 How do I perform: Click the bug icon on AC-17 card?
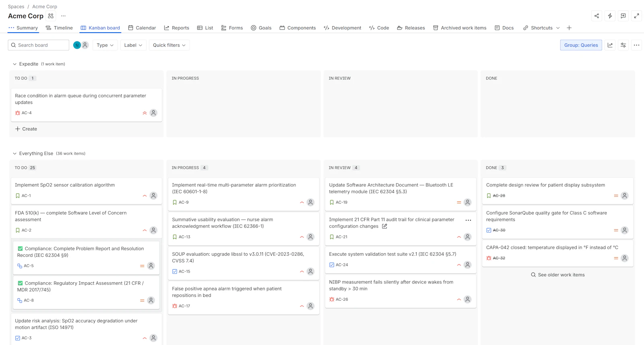coord(175,306)
